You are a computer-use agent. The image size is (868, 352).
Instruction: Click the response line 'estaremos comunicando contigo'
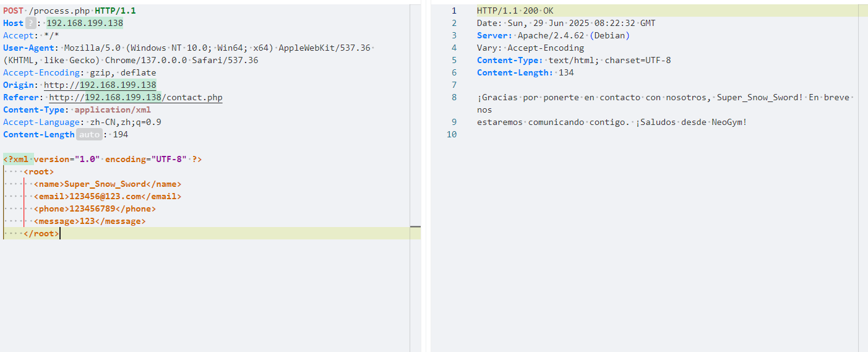coord(612,122)
